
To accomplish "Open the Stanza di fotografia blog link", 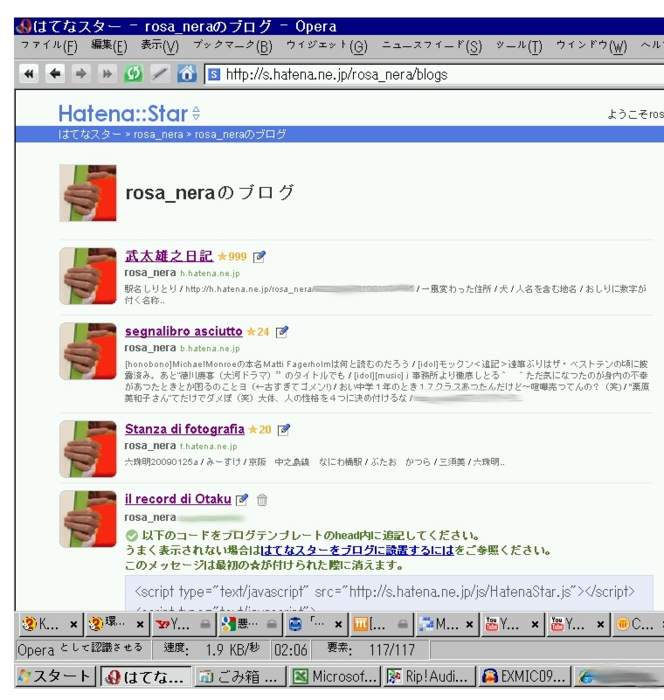I will pos(184,429).
